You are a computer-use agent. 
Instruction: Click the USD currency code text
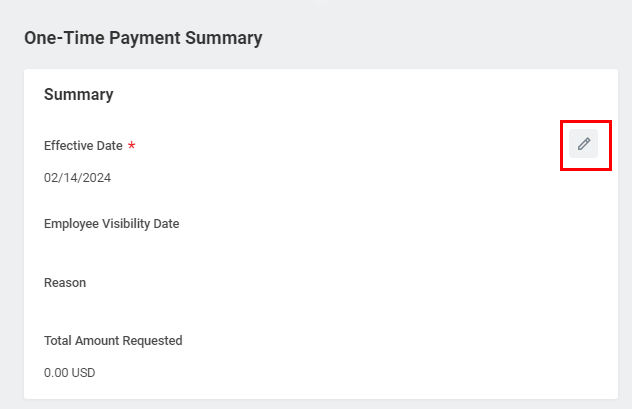point(83,373)
